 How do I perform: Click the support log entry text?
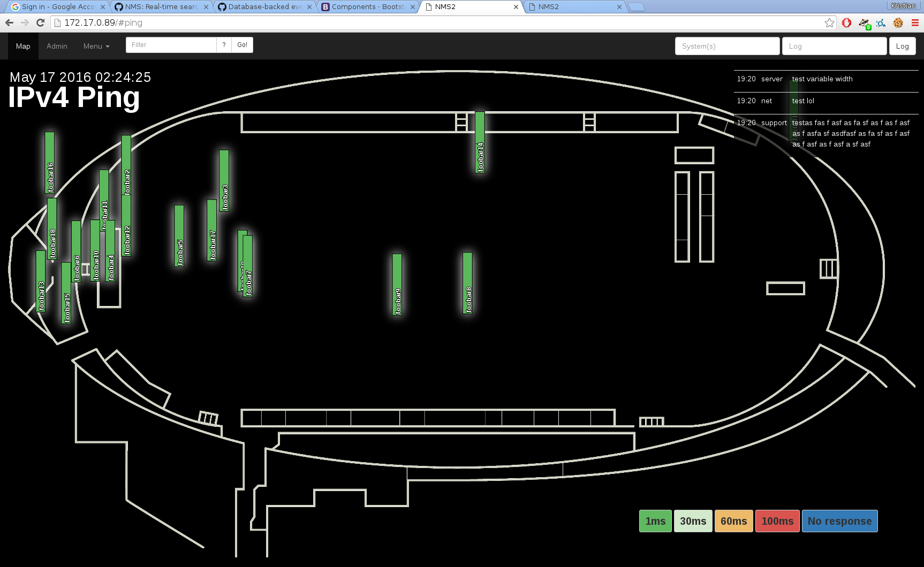(851, 133)
